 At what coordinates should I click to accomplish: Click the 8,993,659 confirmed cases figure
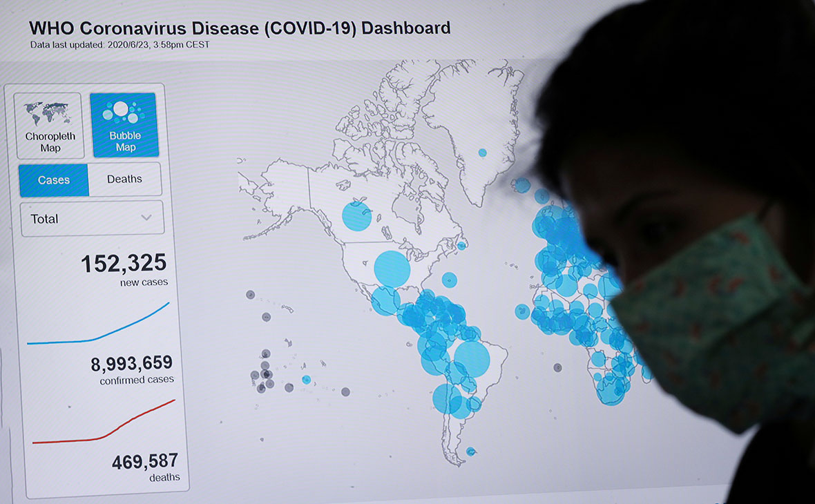pyautogui.click(x=131, y=363)
